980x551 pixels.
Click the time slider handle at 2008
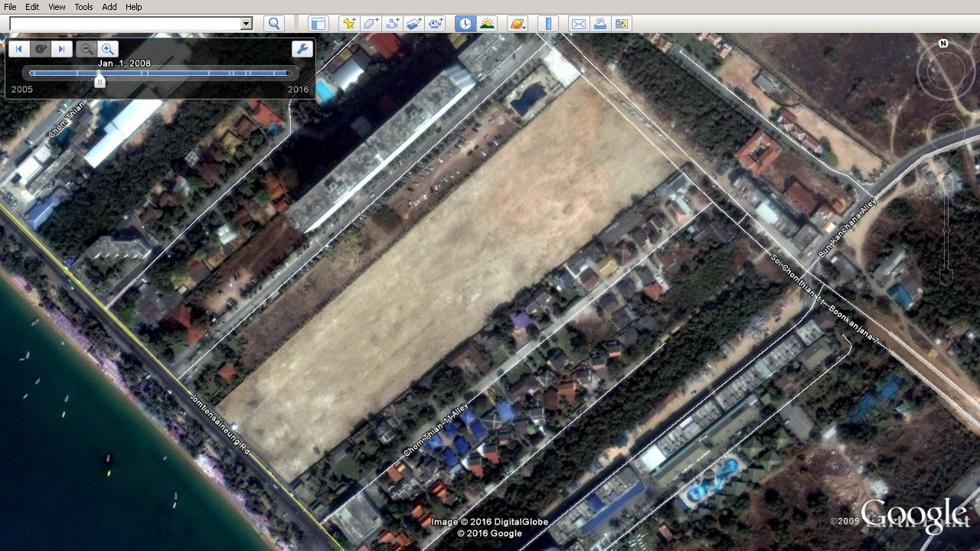100,80
